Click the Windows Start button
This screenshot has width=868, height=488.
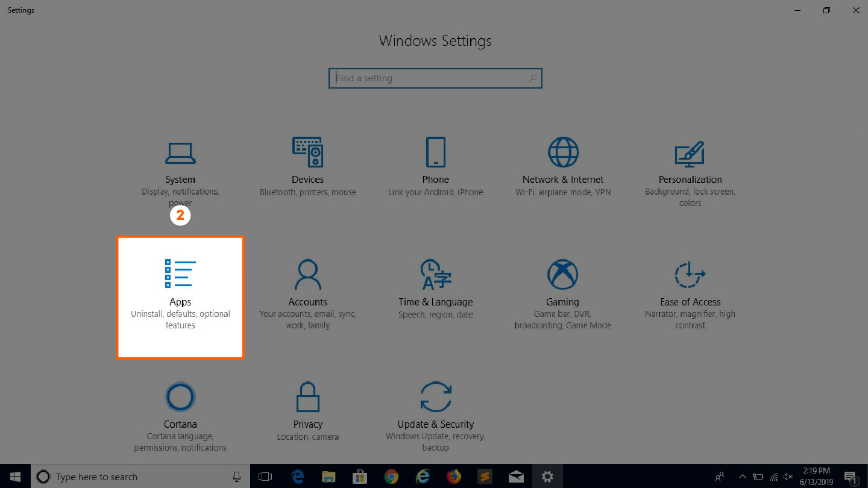(x=15, y=477)
